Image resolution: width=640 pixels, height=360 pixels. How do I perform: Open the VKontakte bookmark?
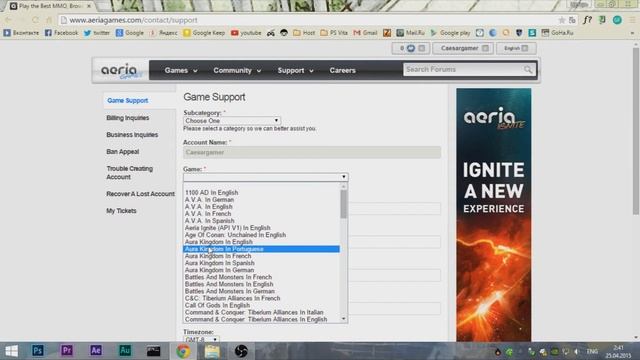click(x=21, y=33)
